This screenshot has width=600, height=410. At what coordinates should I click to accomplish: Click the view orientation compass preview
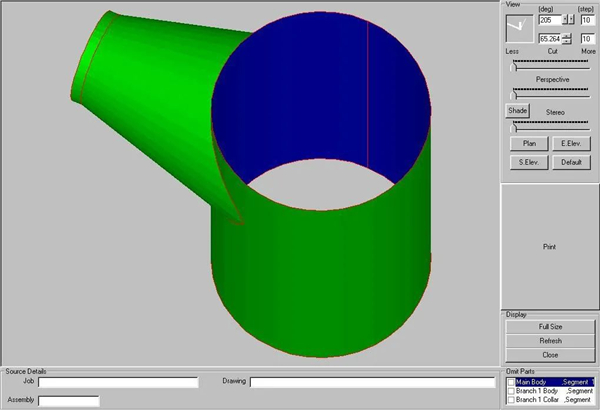pos(520,28)
